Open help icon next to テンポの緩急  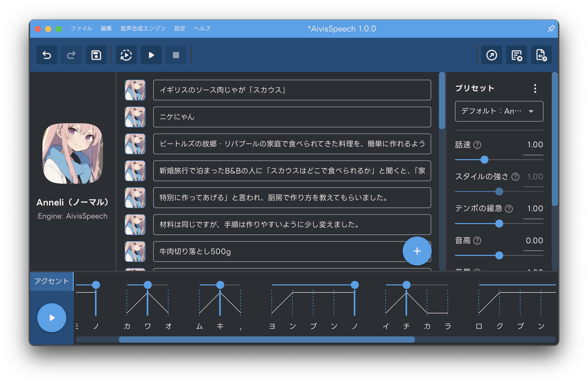point(509,209)
